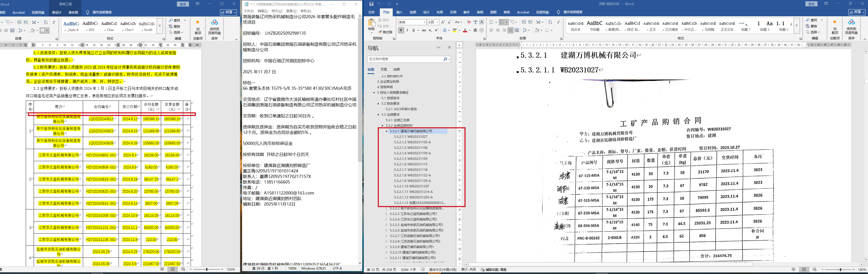Go to heading 5.3.2.1.5 WB20231109
868x274 pixels.
pos(410,159)
